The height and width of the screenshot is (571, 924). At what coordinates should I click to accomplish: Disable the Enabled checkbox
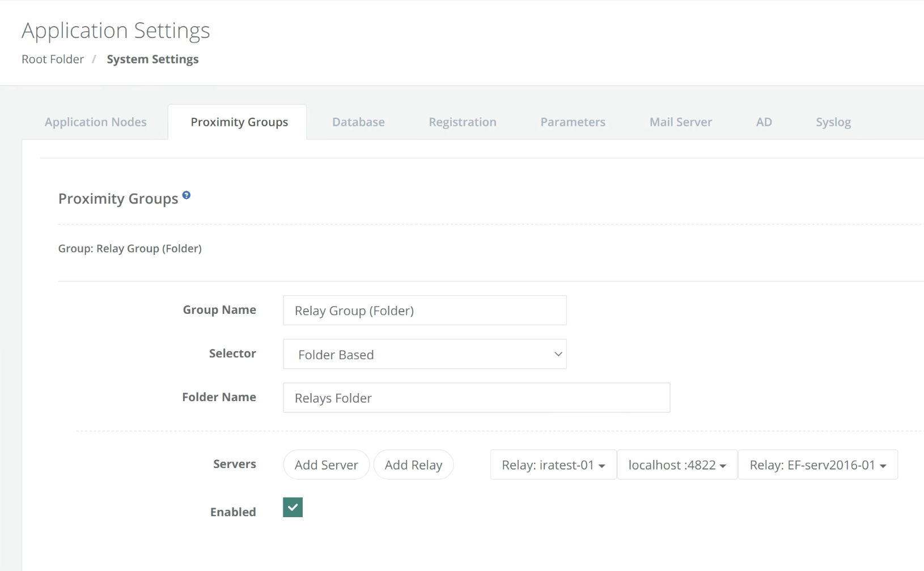pos(293,507)
